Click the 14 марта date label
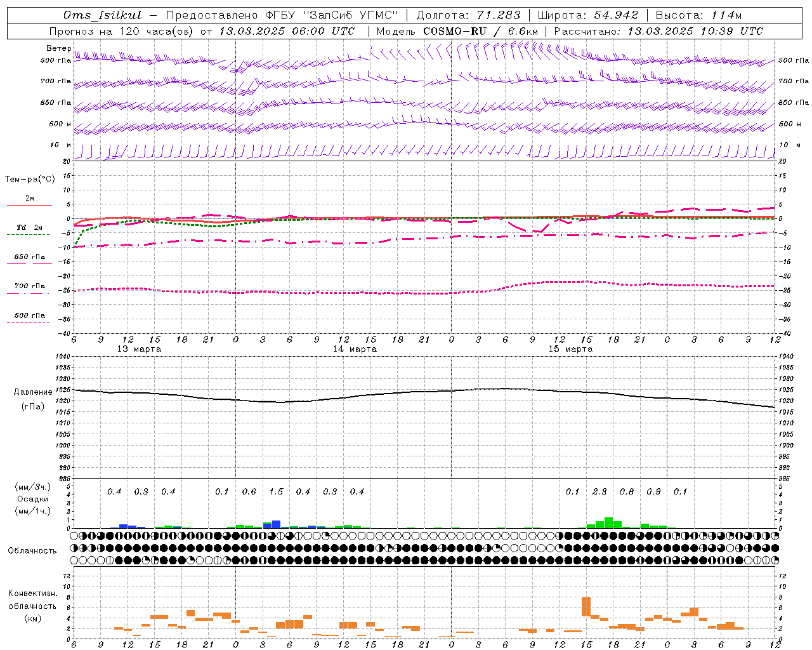 355,349
